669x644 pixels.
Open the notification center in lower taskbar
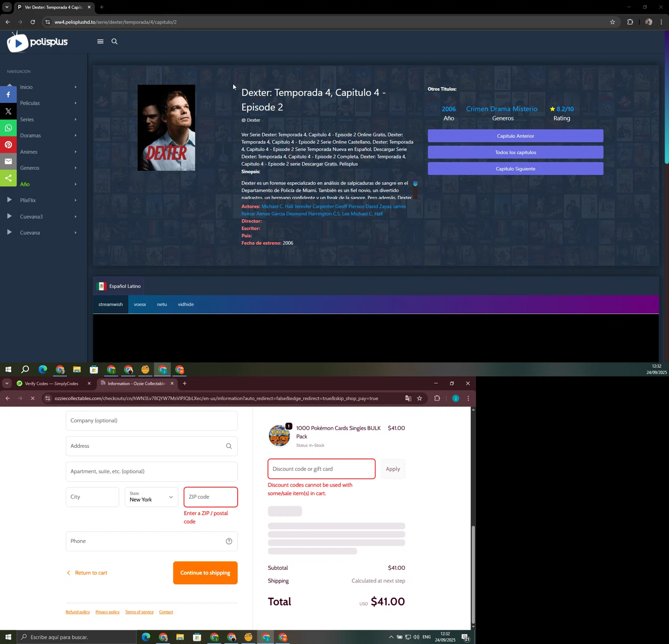point(465,637)
